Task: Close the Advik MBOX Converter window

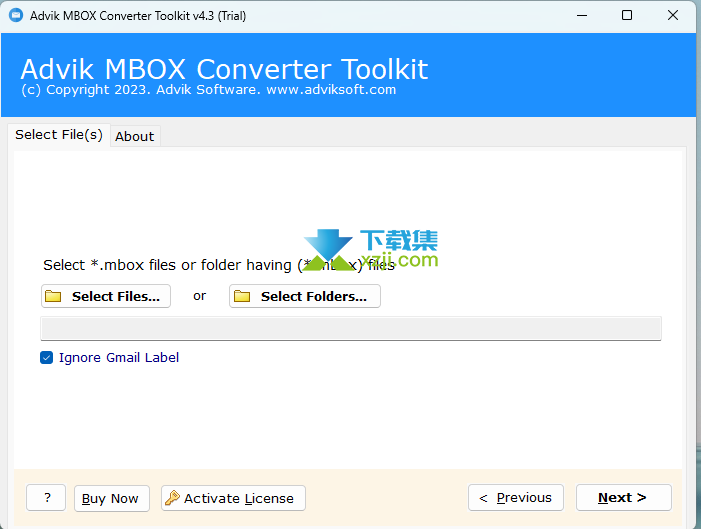Action: point(672,16)
